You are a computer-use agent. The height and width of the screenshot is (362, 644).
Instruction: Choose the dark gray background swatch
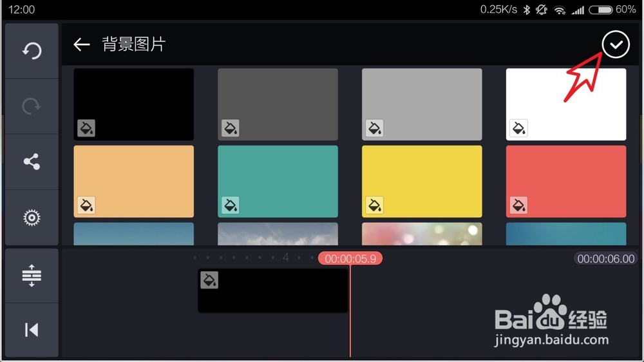(278, 104)
